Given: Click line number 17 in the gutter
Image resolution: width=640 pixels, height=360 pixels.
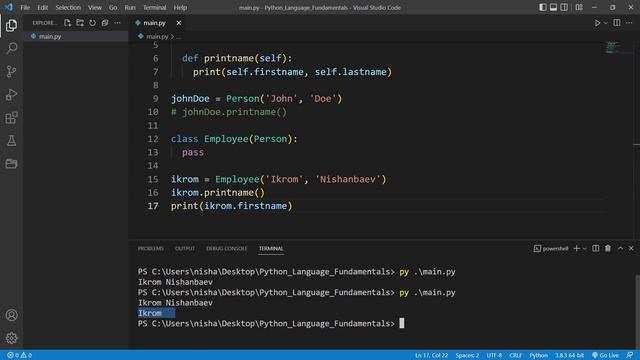Looking at the screenshot, I should tap(153, 206).
